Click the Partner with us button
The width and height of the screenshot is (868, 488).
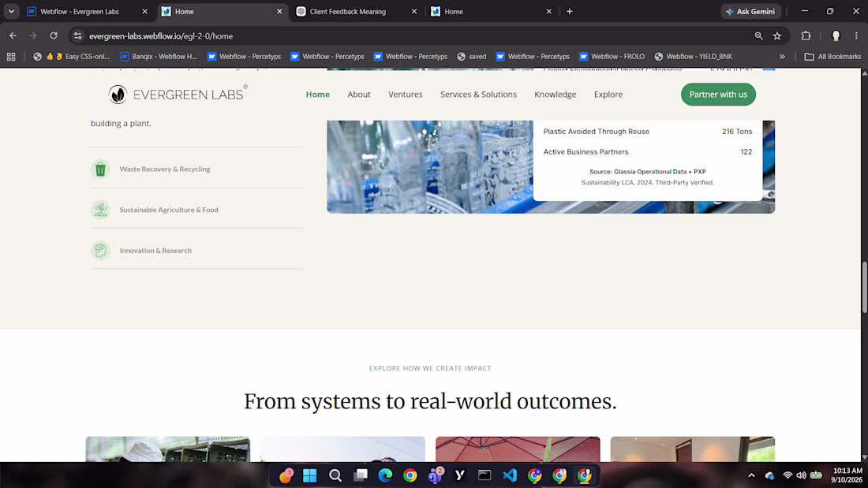tap(718, 95)
